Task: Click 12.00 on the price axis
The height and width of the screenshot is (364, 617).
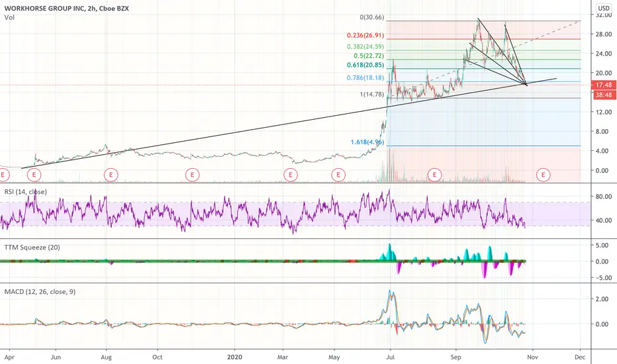Action: click(x=604, y=112)
